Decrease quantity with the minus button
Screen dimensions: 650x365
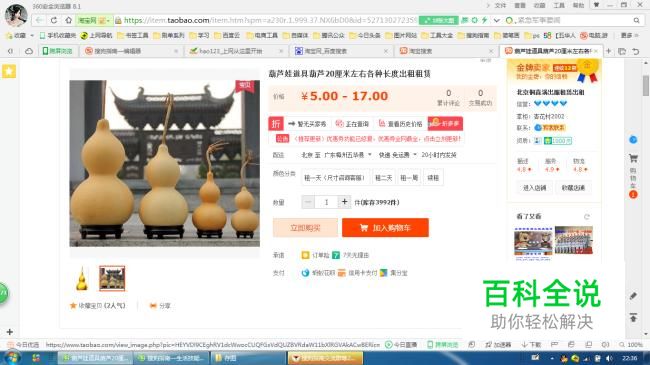[308, 202]
